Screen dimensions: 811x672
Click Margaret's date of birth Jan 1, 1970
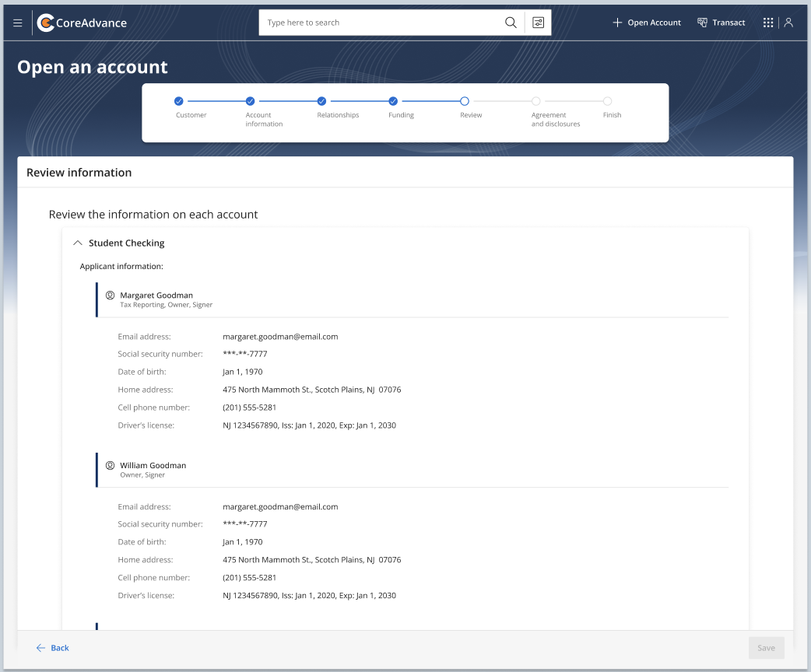coord(243,372)
